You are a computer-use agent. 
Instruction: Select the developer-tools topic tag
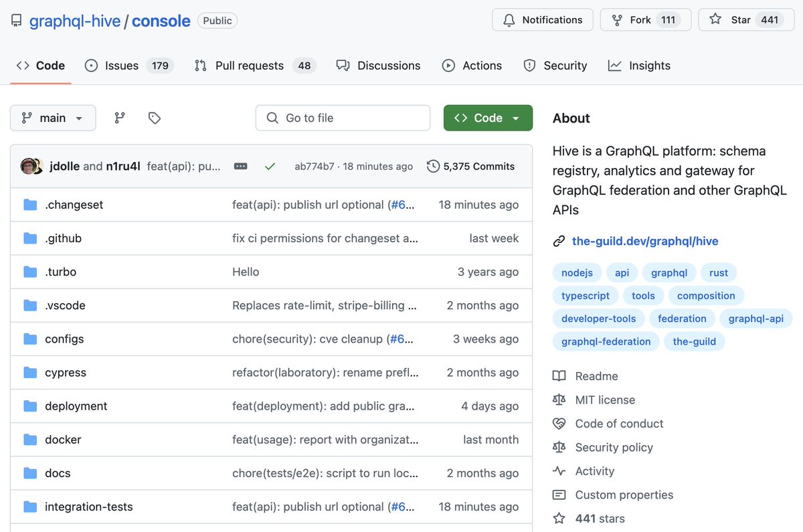pos(599,319)
